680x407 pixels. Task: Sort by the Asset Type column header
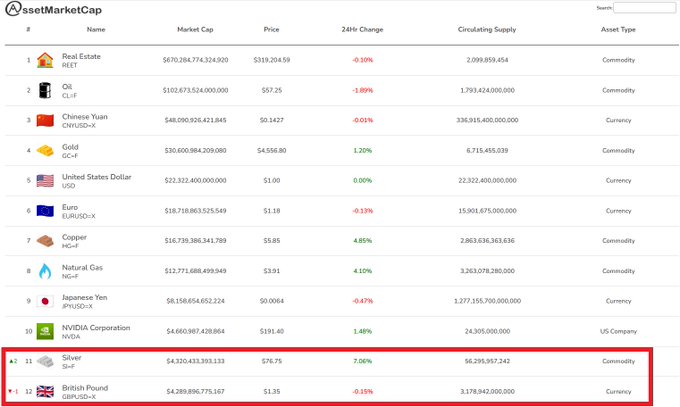pos(618,30)
